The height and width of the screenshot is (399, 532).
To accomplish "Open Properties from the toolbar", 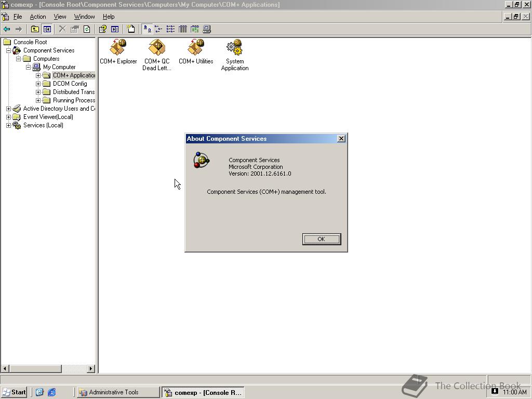I will 75,29.
